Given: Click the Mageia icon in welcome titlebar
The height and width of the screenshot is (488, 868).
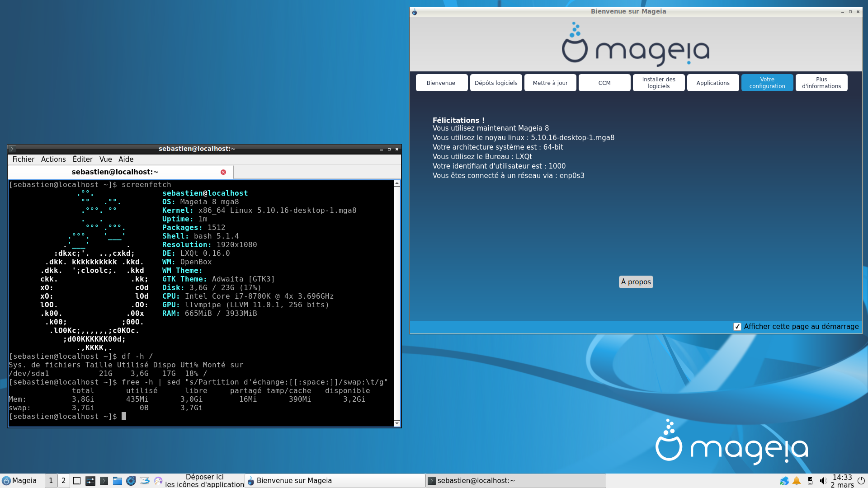Looking at the screenshot, I should coord(415,12).
